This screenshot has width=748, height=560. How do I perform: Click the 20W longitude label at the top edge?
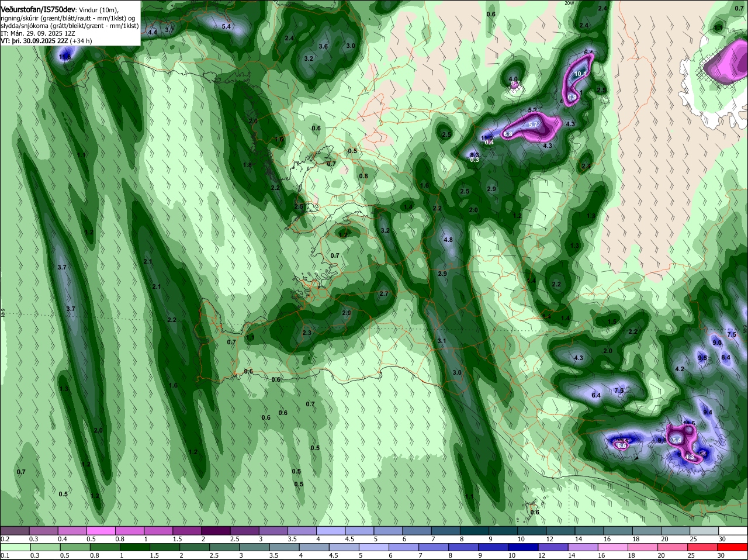[x=569, y=3]
